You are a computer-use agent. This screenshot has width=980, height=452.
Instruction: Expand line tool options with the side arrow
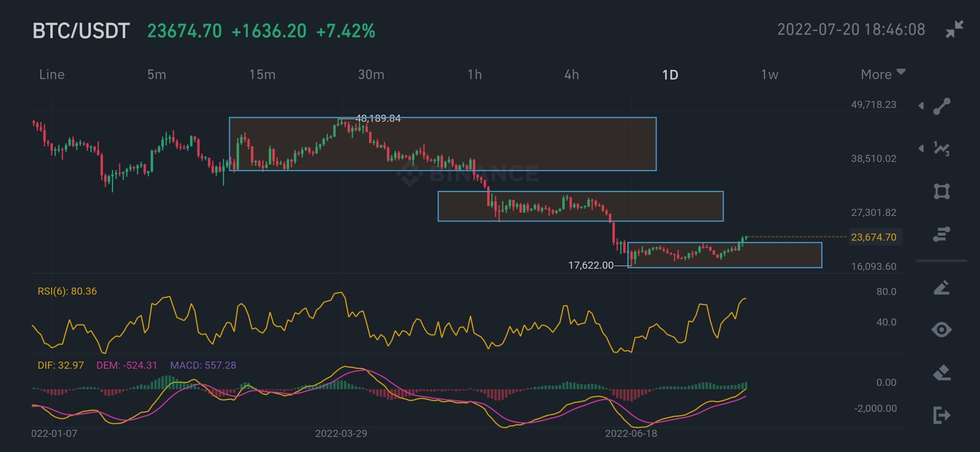[921, 105]
